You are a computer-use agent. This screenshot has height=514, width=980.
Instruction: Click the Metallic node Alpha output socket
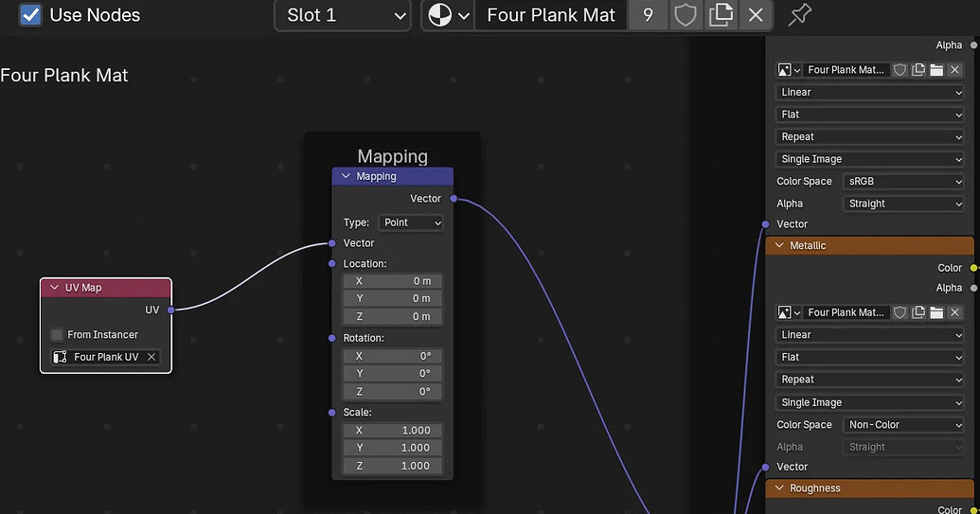(x=973, y=288)
